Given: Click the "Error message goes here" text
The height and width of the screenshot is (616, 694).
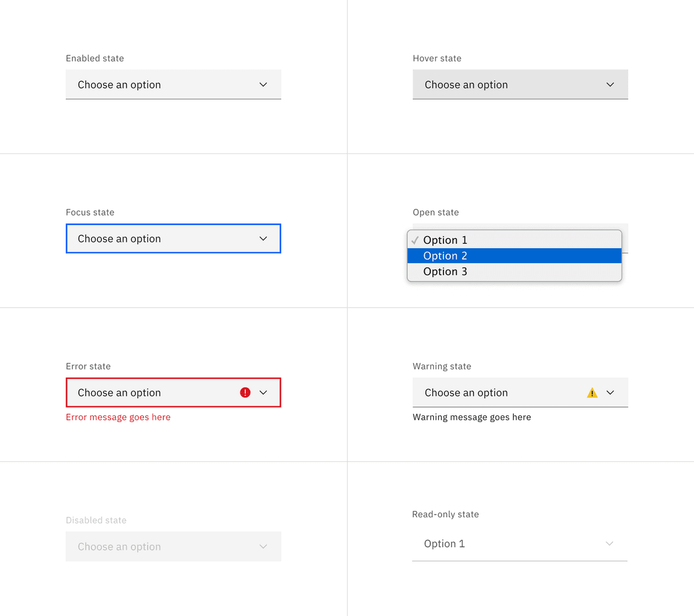Looking at the screenshot, I should tap(118, 417).
